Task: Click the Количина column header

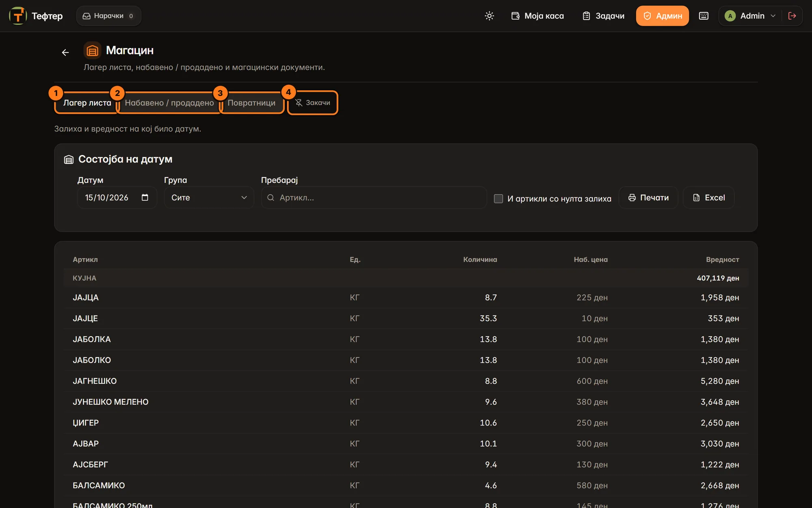Action: (x=480, y=259)
